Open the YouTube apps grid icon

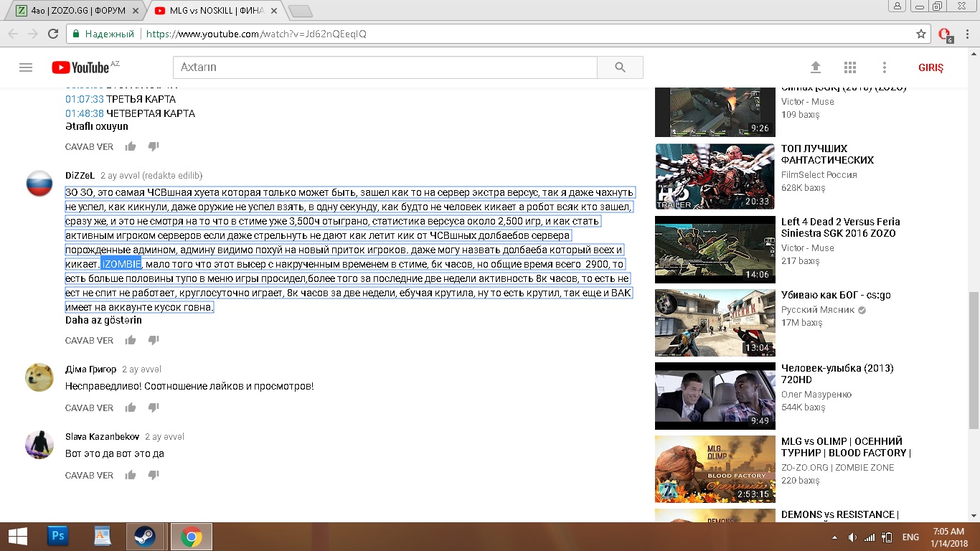pyautogui.click(x=850, y=67)
